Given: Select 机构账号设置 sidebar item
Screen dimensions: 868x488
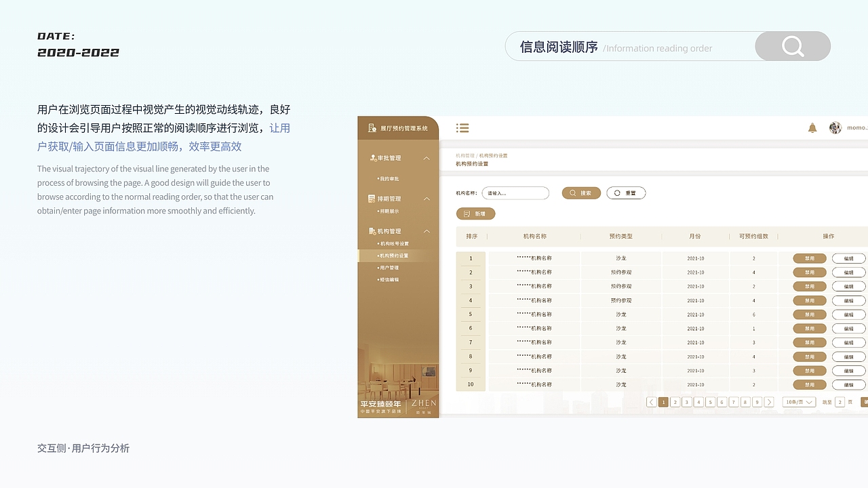Looking at the screenshot, I should click(393, 243).
